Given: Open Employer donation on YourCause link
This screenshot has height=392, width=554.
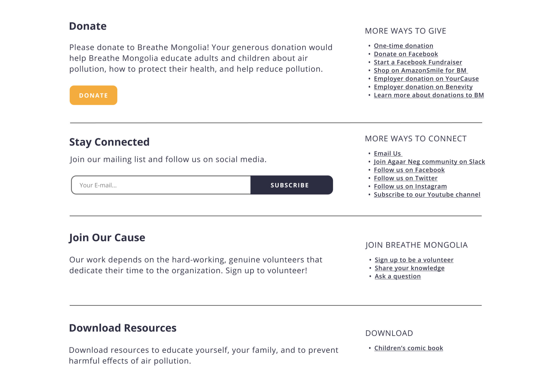Looking at the screenshot, I should [426, 79].
